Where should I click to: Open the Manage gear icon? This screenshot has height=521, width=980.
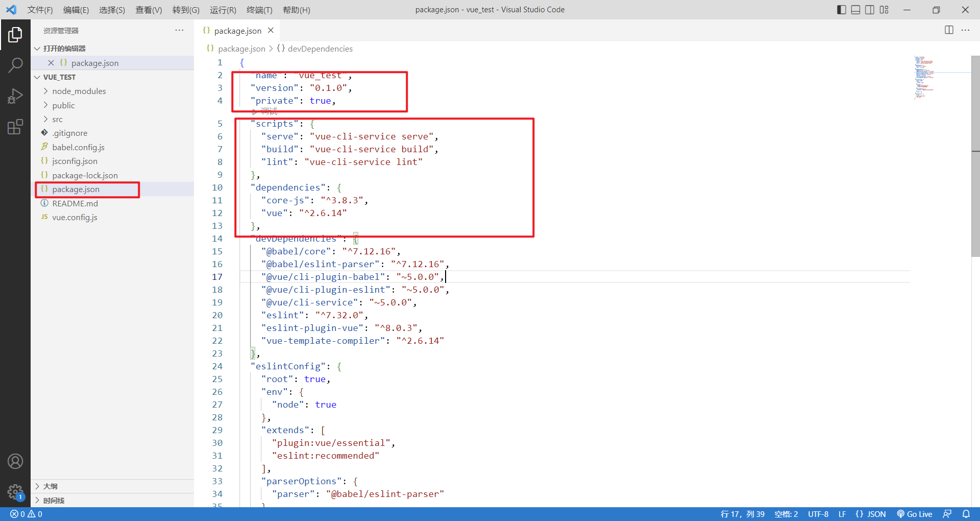click(15, 492)
